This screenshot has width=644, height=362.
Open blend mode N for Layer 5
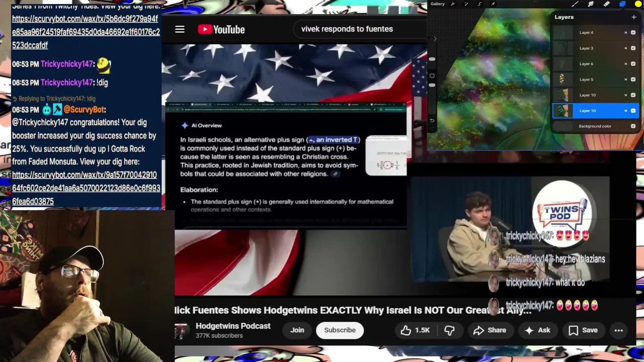626,79
